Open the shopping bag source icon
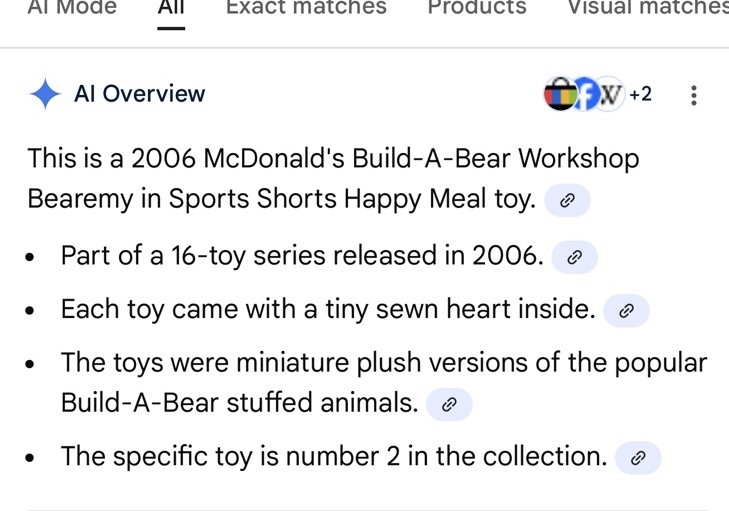Image resolution: width=729 pixels, height=511 pixels. click(x=560, y=94)
